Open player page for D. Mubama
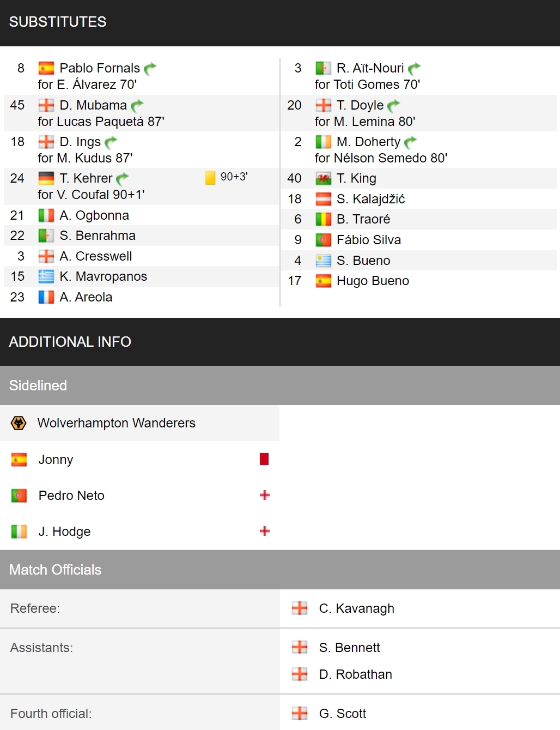The image size is (560, 730). 93,105
